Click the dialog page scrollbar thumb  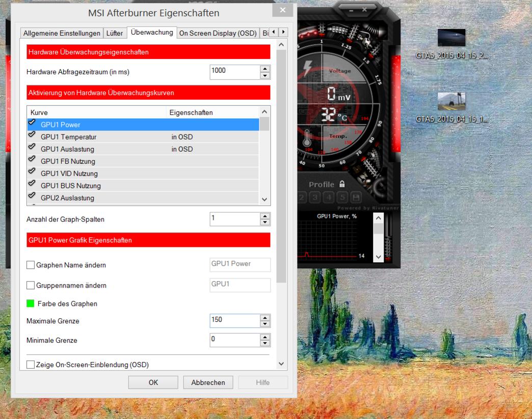281,166
